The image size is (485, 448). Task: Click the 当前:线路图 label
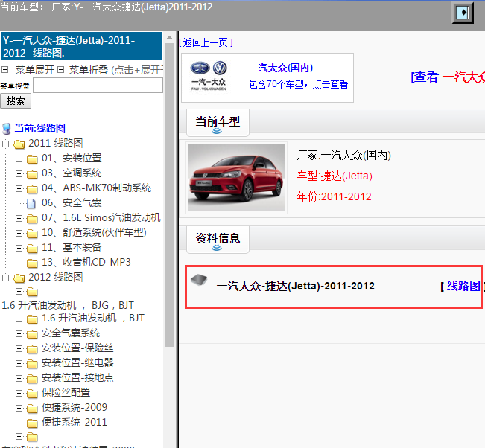click(40, 128)
